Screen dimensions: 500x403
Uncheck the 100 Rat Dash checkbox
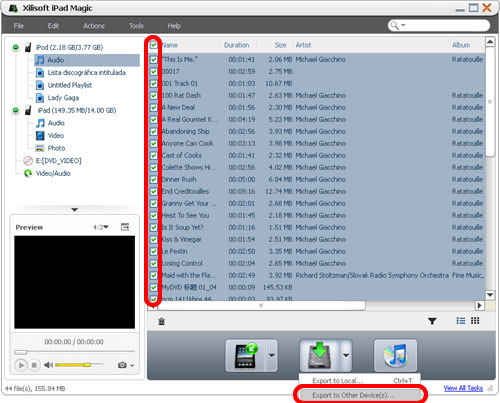click(x=153, y=95)
